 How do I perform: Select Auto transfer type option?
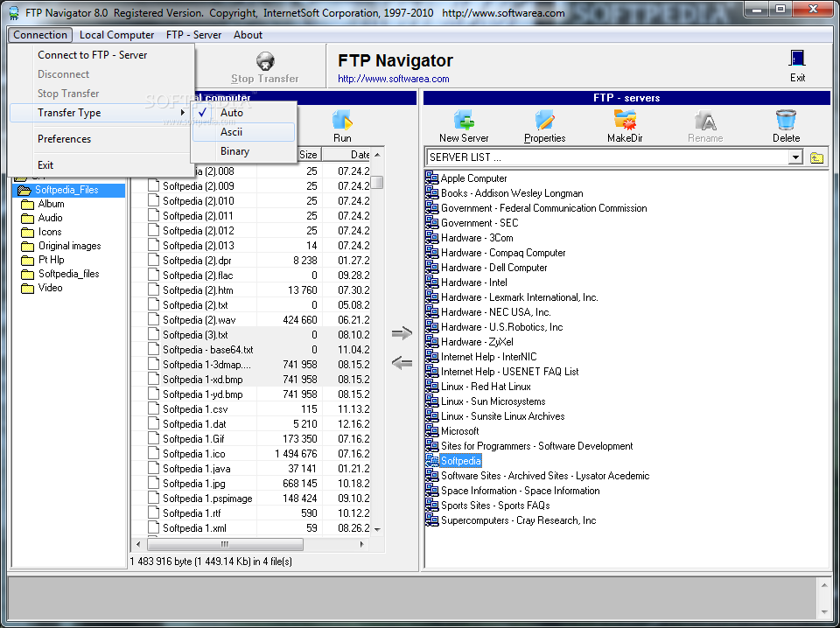[244, 113]
